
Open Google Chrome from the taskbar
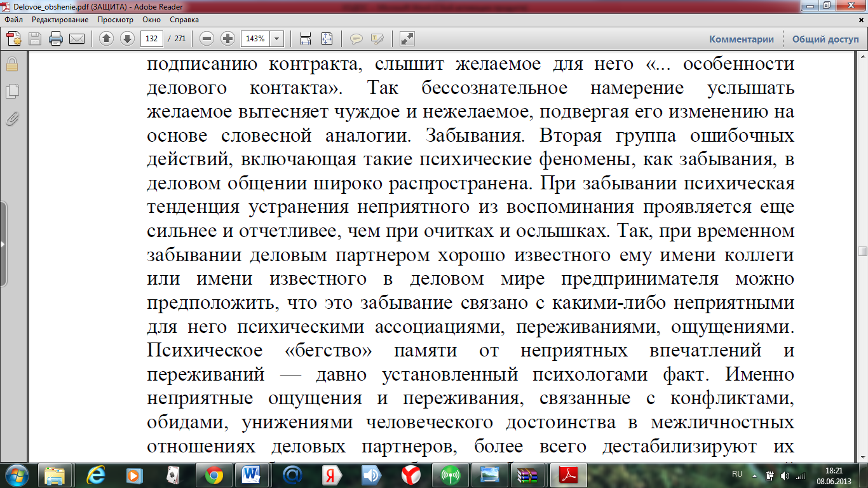click(213, 475)
